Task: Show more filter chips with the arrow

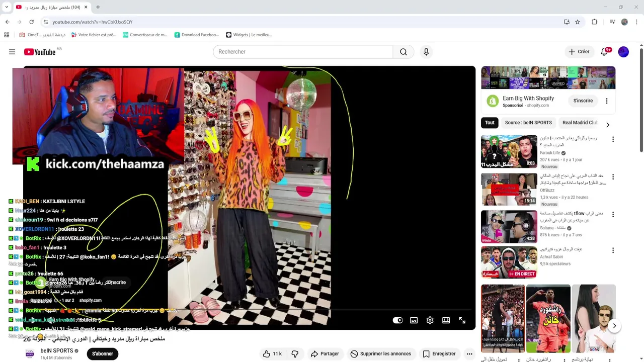Action: (607, 125)
